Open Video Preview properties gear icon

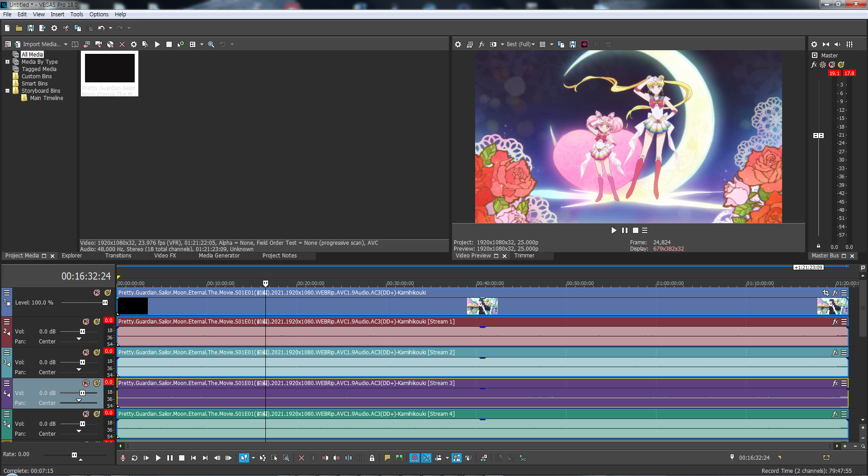pos(458,44)
